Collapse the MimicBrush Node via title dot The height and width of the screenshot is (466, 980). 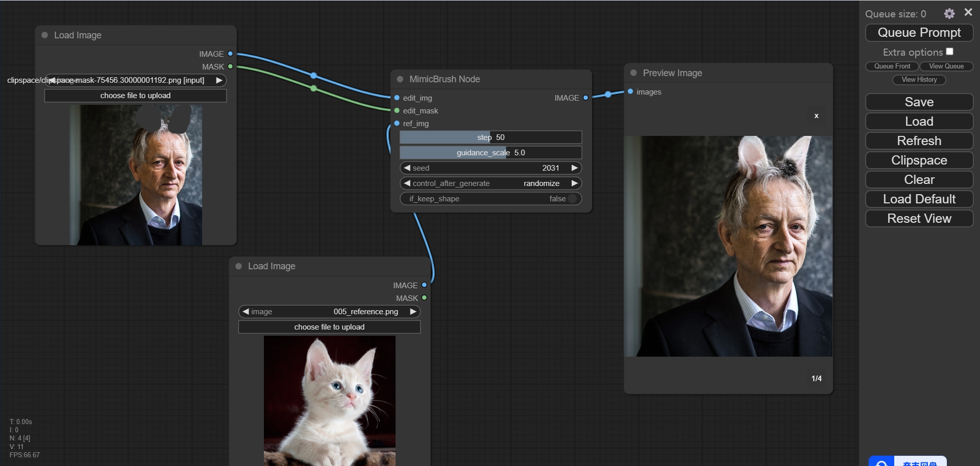pyautogui.click(x=400, y=79)
